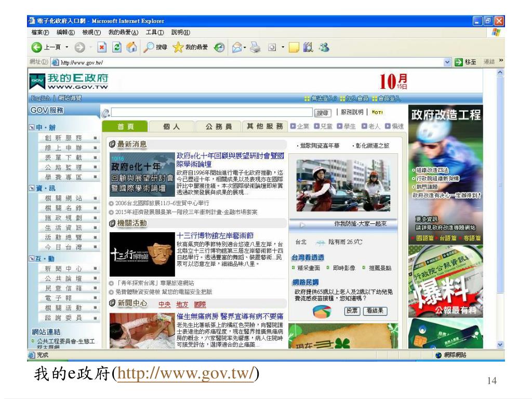The width and height of the screenshot is (532, 399).
Task: Open the 創新服務 sidebar item
Action: pyautogui.click(x=69, y=138)
